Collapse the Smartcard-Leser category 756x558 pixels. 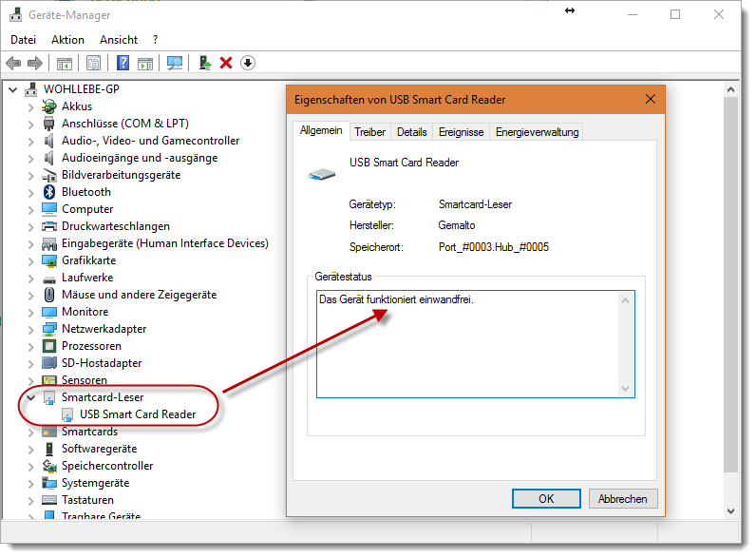31,397
